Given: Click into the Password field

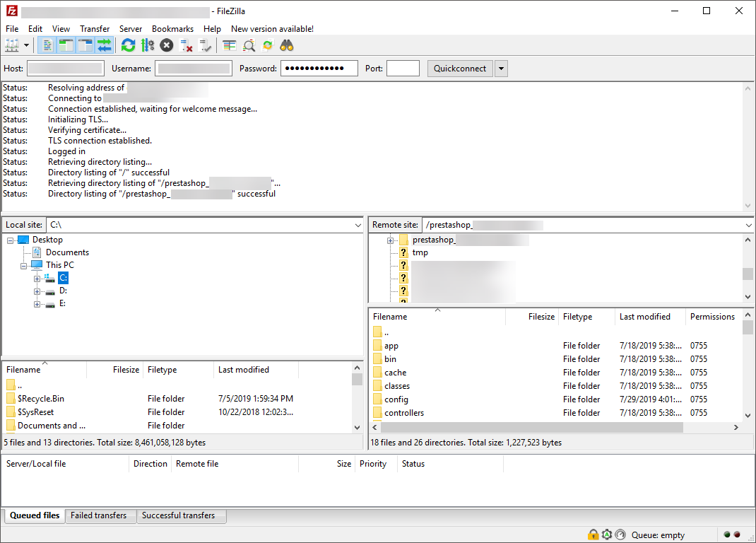Looking at the screenshot, I should point(319,69).
